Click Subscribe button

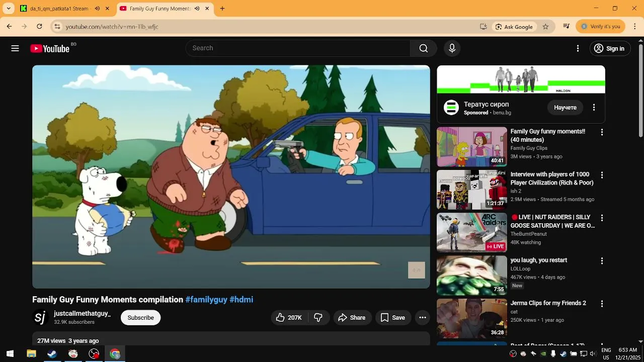pos(140,318)
